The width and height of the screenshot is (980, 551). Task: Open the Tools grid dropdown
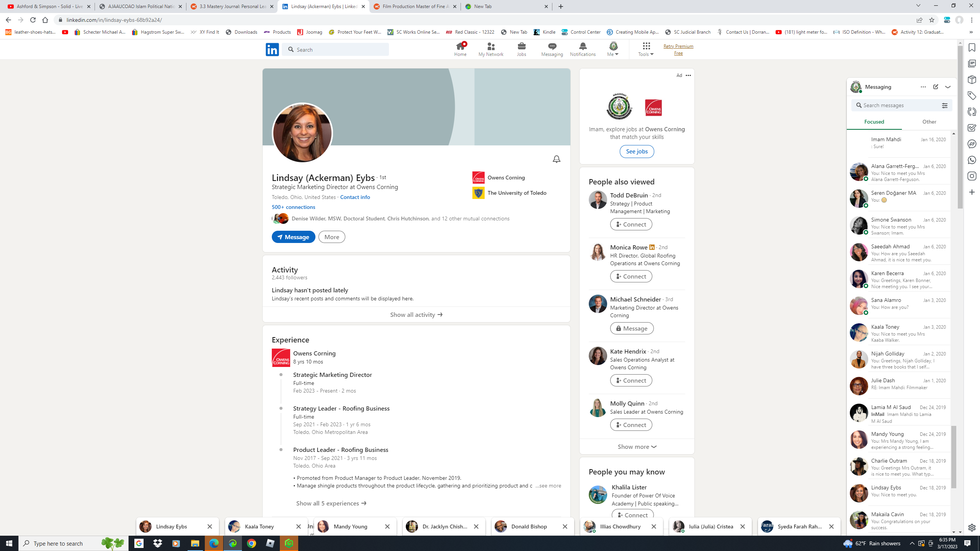[x=646, y=50]
